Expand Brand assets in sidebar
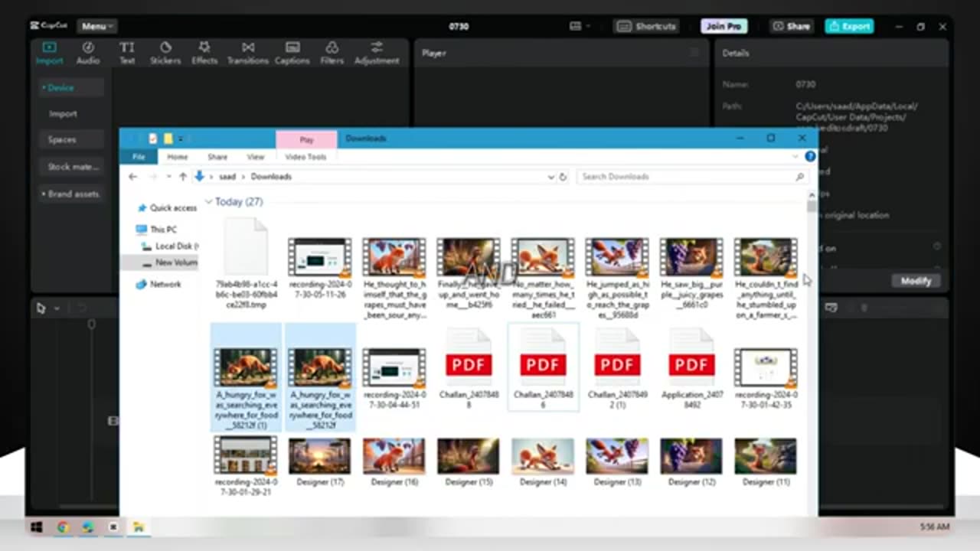Viewport: 980px width, 551px height. click(x=71, y=194)
